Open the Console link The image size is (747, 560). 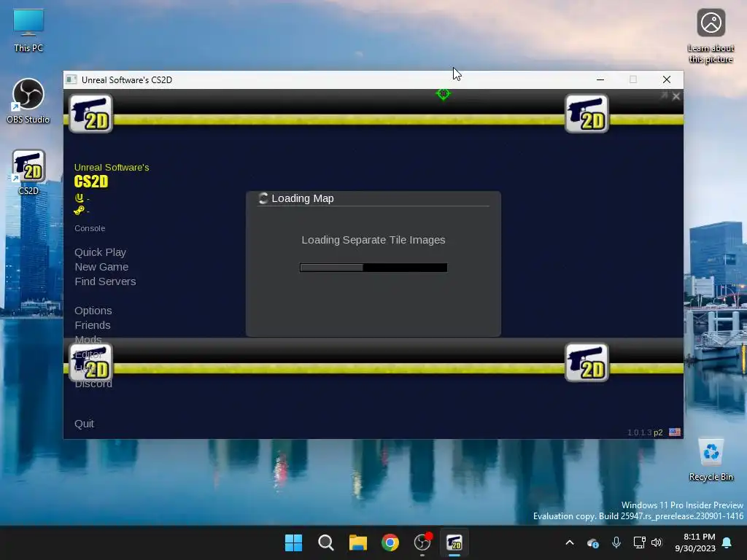90,228
